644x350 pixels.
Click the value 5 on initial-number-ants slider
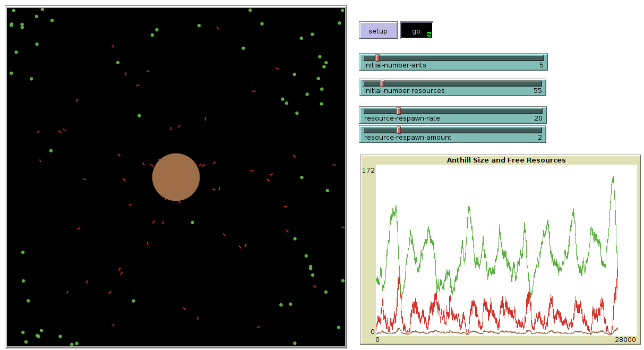point(541,65)
